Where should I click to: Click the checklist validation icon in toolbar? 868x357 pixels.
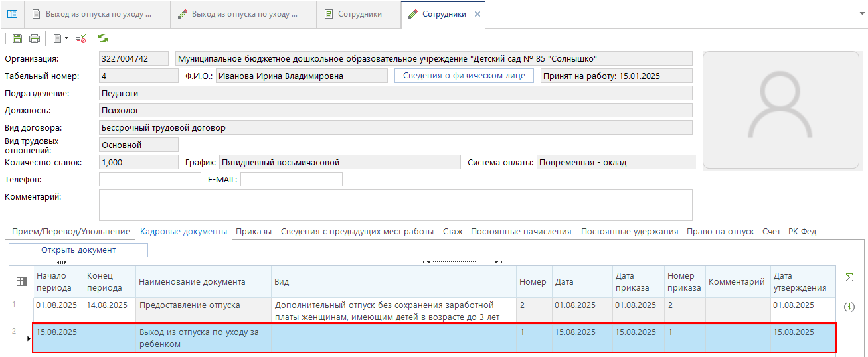point(81,38)
